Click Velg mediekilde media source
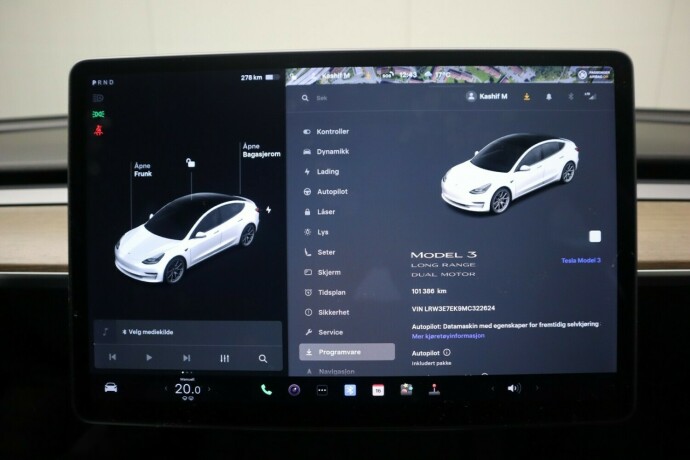690x460 pixels. click(x=147, y=332)
